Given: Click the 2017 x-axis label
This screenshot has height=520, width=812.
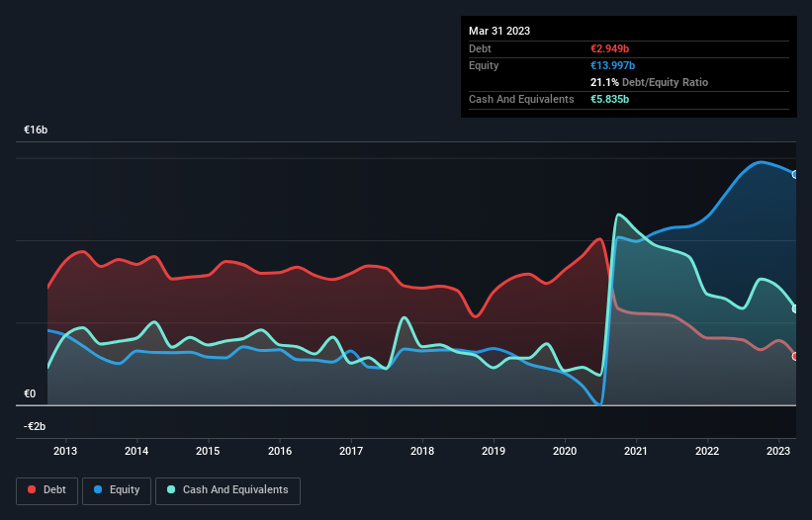Looking at the screenshot, I should pyautogui.click(x=351, y=451).
